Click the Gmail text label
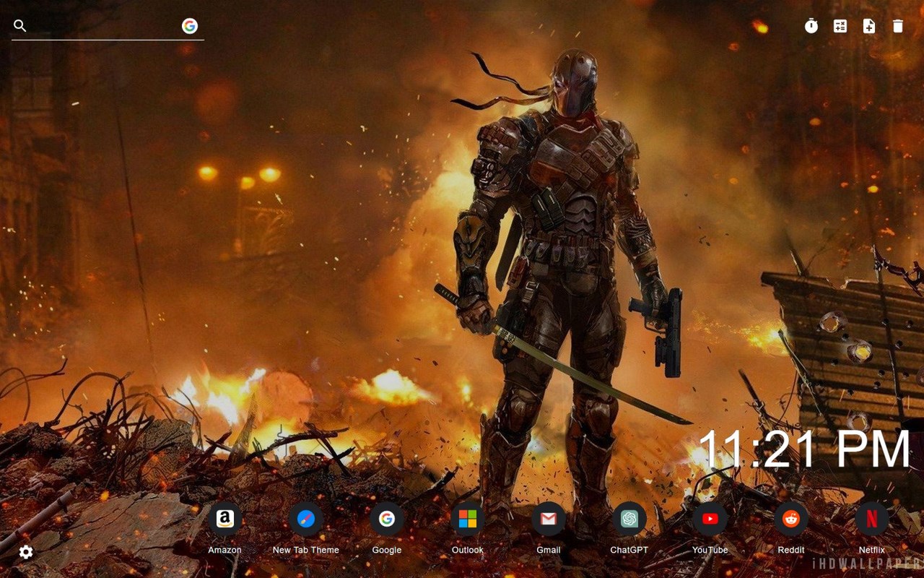The height and width of the screenshot is (578, 924). click(x=549, y=550)
